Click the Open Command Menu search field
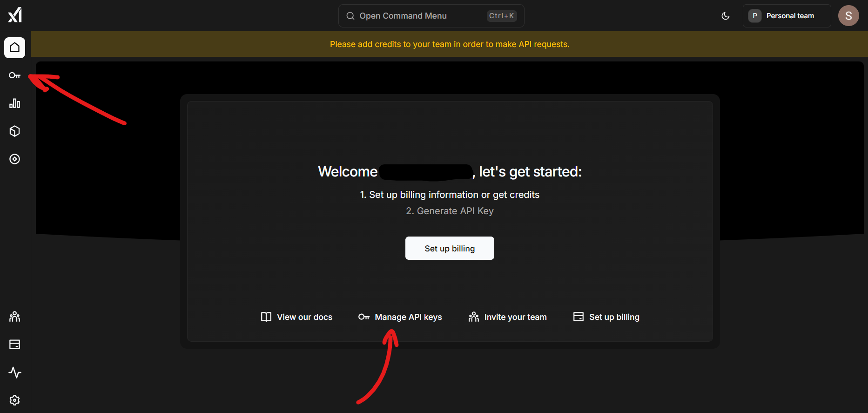This screenshot has width=868, height=413. [431, 16]
